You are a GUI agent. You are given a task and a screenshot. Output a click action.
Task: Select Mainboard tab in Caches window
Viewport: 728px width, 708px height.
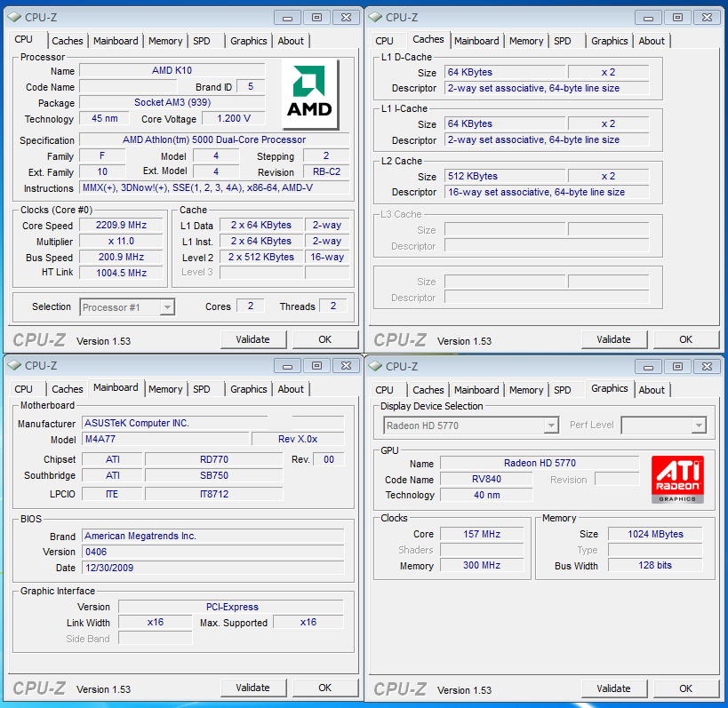pos(476,41)
